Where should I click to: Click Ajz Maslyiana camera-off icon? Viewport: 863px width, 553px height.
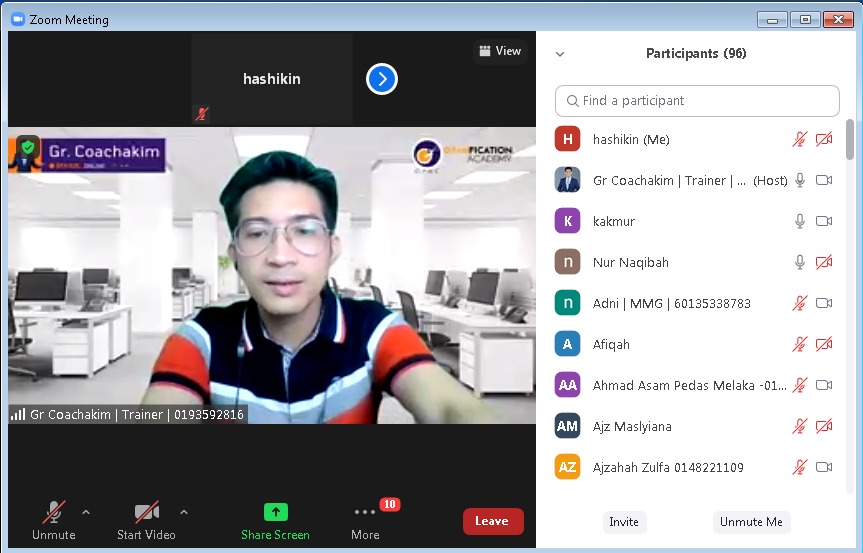tap(824, 426)
